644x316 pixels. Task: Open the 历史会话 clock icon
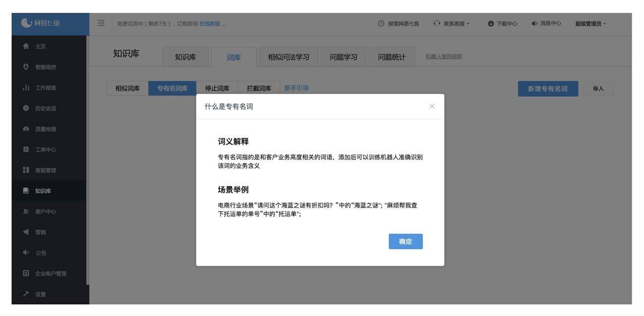pos(26,108)
